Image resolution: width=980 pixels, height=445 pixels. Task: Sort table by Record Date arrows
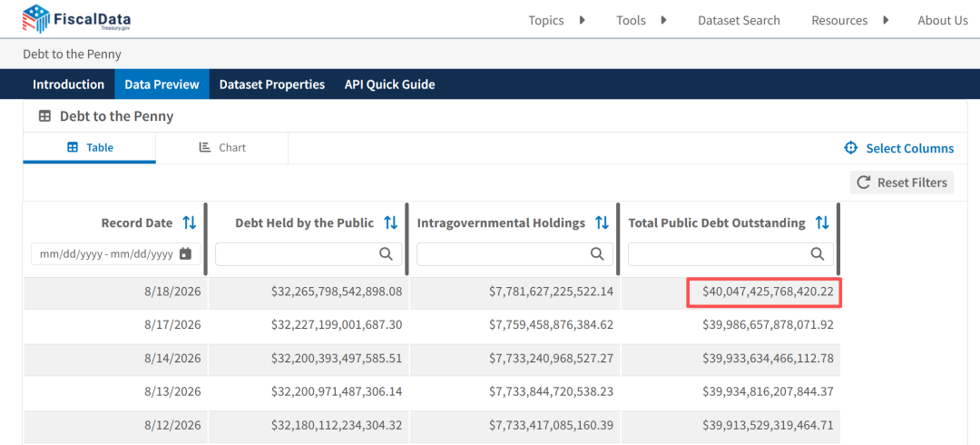190,222
